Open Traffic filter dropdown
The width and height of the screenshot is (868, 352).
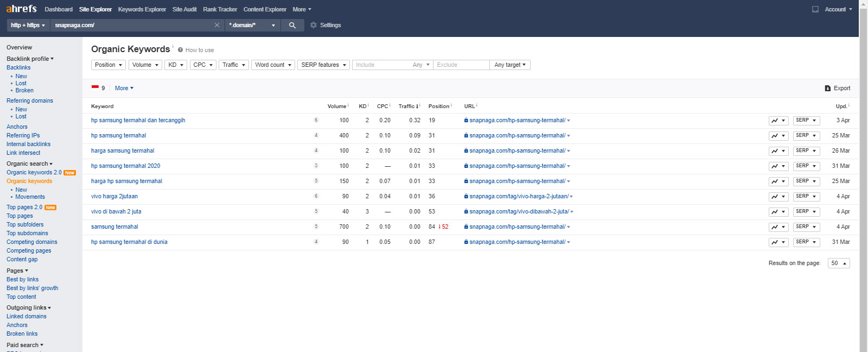pos(234,65)
